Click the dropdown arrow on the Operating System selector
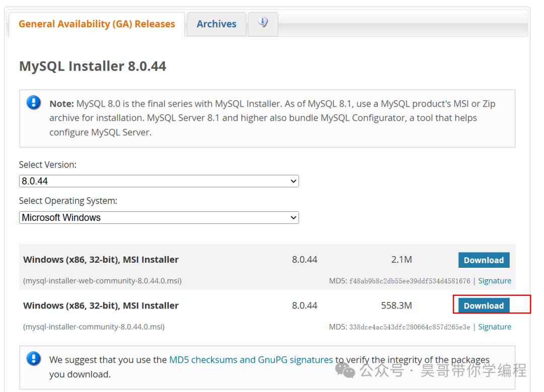 pos(294,217)
